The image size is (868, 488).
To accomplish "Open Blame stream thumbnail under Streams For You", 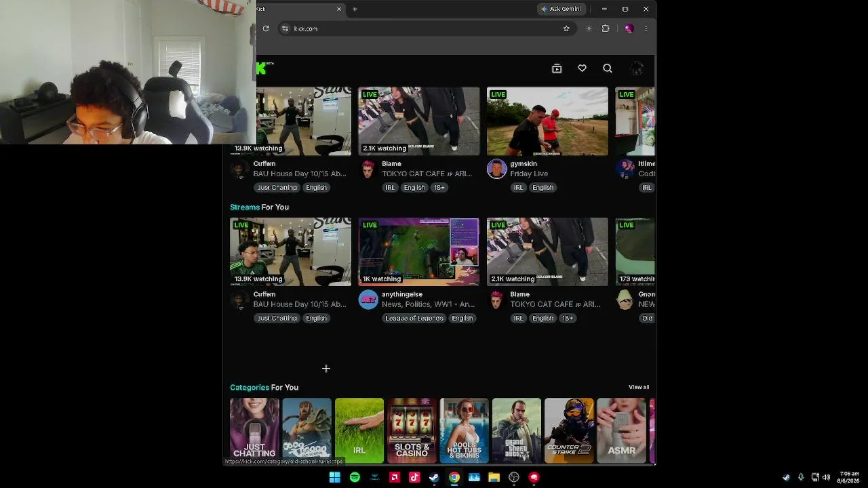I will 547,252.
